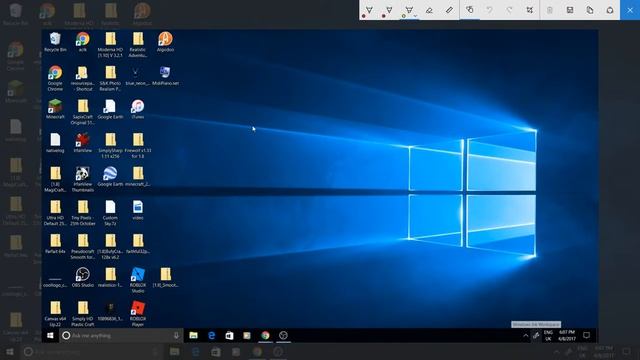Click the iTunes icon in captured screenshot
This screenshot has width=640, height=360.
pos(138,109)
